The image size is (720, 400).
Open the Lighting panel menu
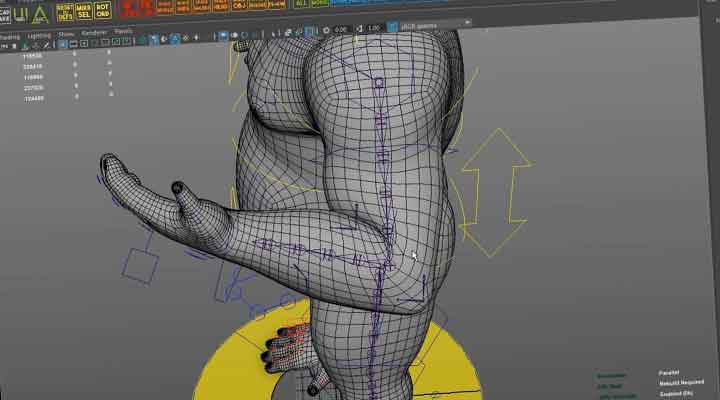(x=39, y=35)
